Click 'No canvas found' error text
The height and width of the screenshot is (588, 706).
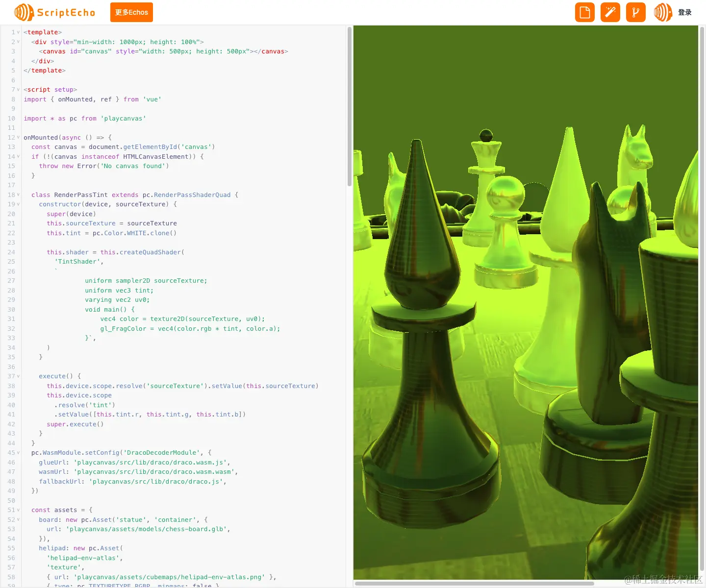point(133,166)
